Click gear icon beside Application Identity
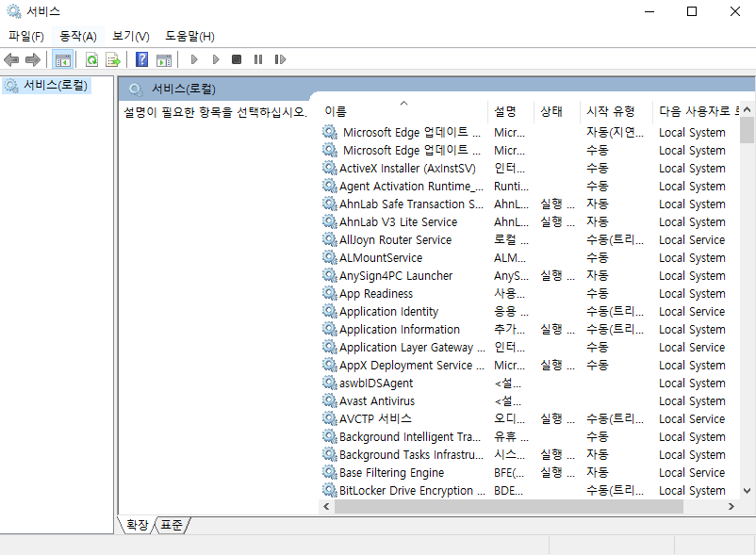756x555 pixels. (x=330, y=311)
